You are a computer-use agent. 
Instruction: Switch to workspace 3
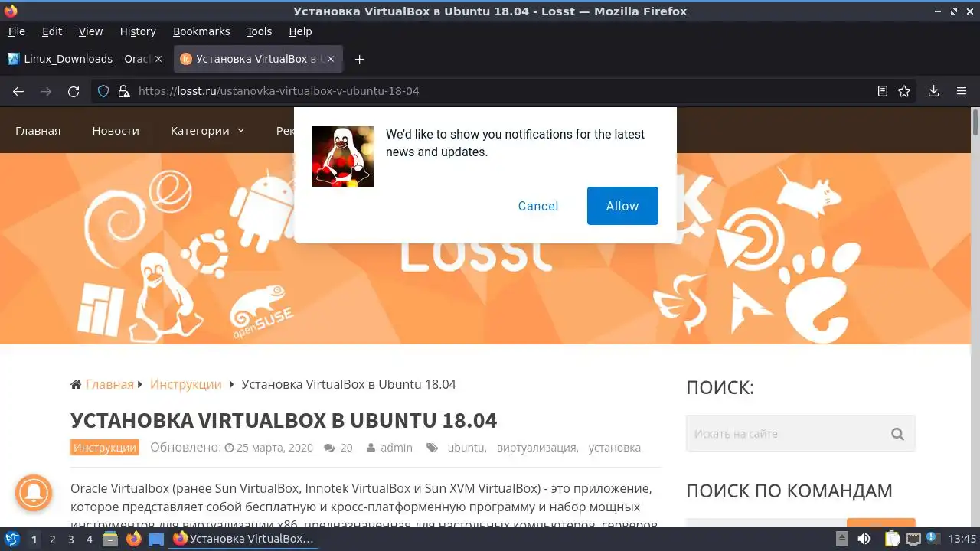(71, 540)
